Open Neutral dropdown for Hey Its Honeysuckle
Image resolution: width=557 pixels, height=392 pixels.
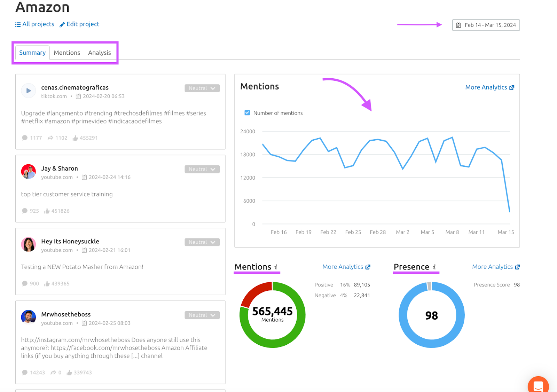(202, 242)
